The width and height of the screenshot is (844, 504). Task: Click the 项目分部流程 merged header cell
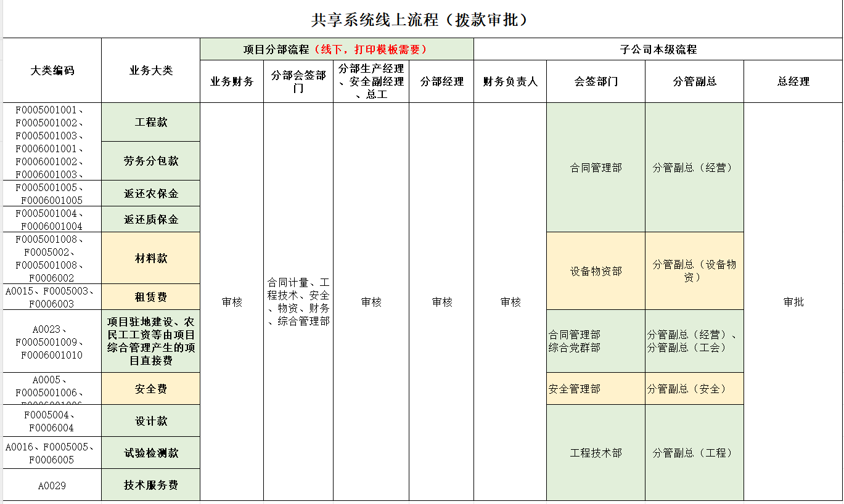pos(337,49)
